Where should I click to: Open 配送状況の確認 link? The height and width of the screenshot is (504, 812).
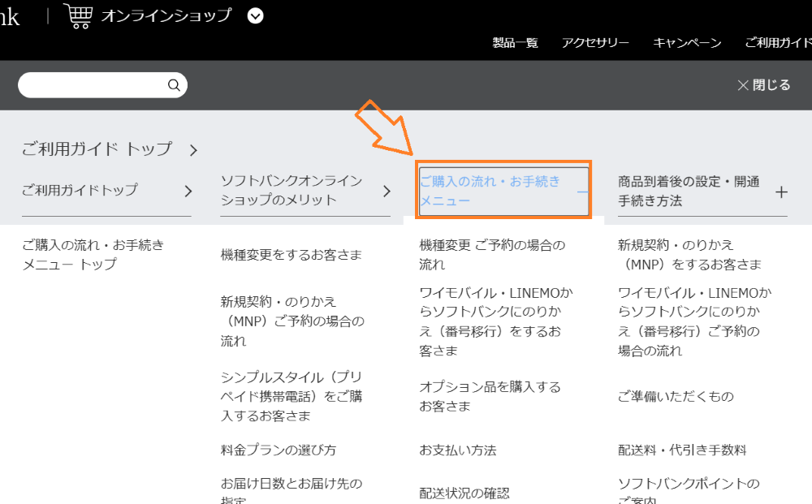coord(464,493)
